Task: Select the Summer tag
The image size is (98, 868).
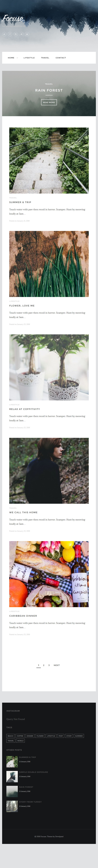Action: coord(79,736)
